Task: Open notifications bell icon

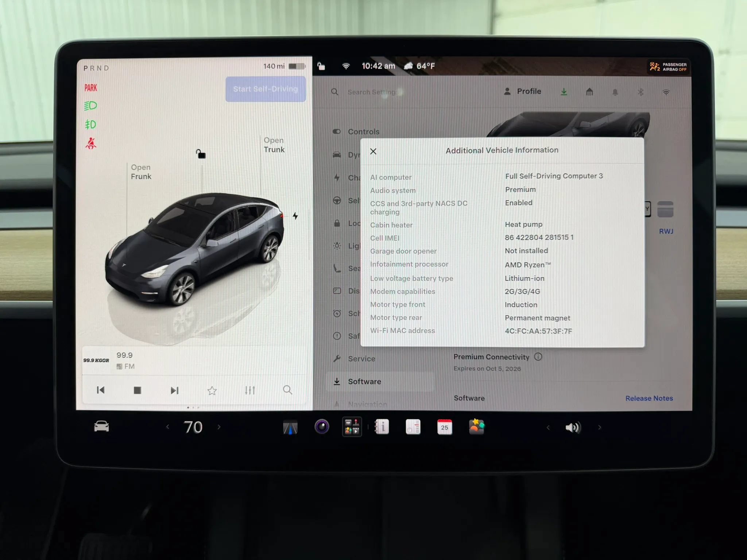Action: pyautogui.click(x=615, y=92)
